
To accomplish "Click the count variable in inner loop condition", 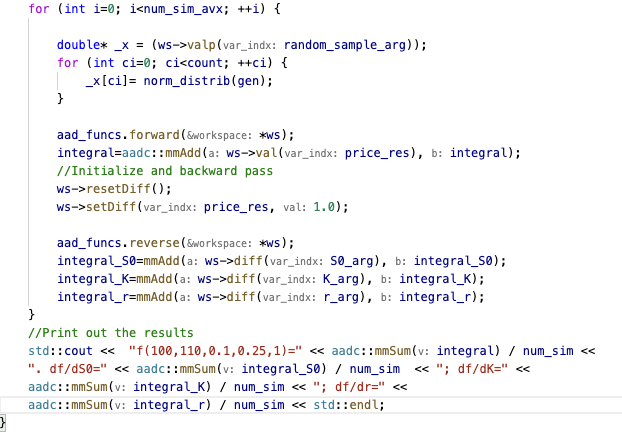I will tap(205, 63).
